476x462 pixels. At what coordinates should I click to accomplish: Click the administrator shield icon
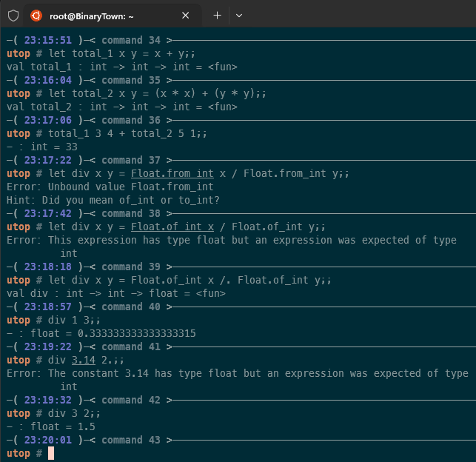[x=13, y=15]
